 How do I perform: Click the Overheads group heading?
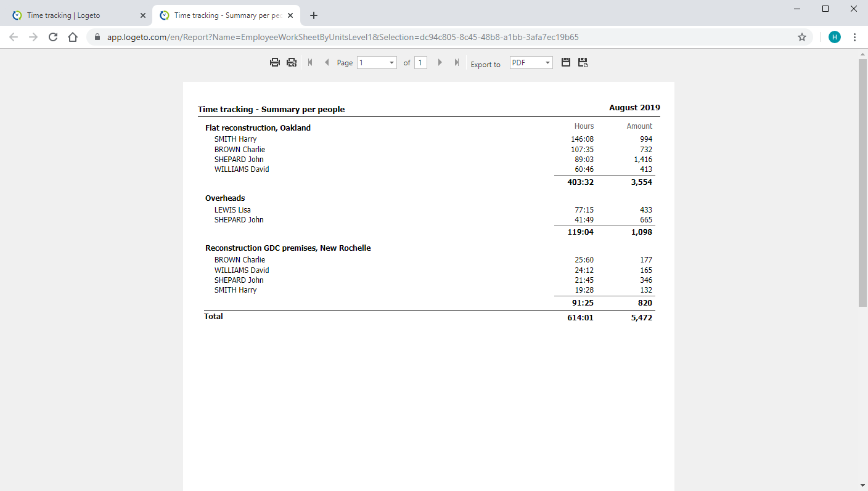225,198
